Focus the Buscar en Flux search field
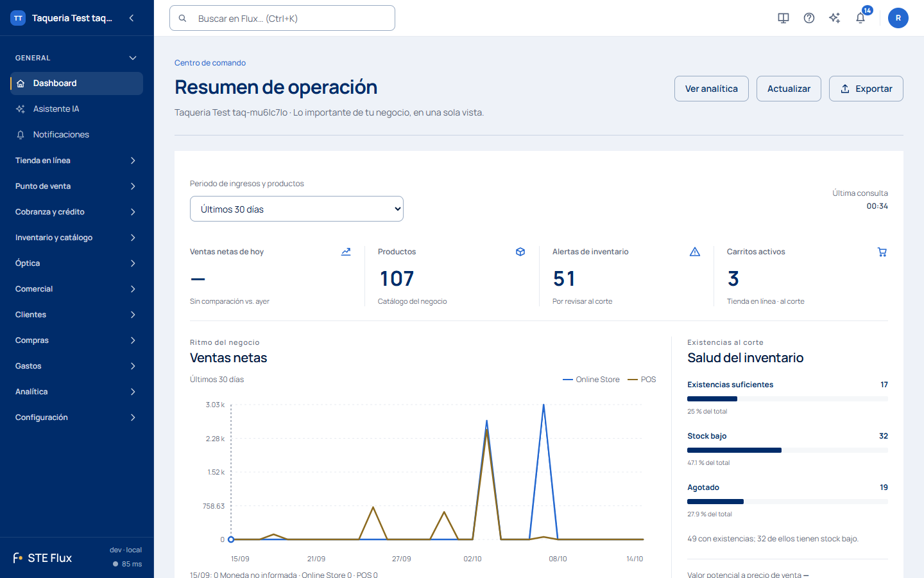This screenshot has height=578, width=924. (x=282, y=18)
